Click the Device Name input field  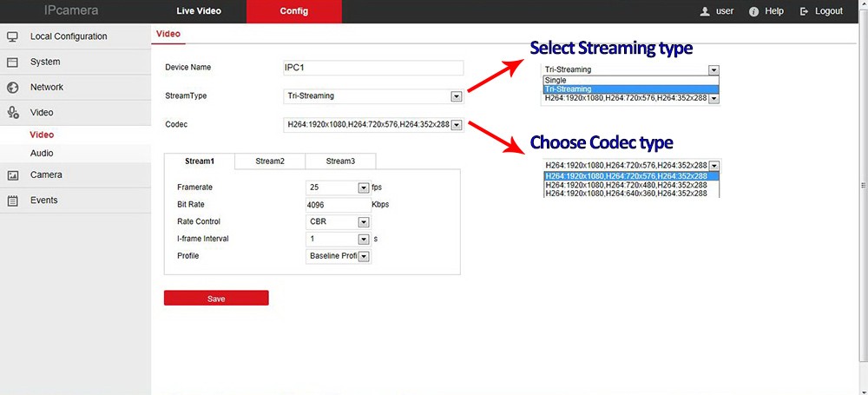tap(373, 68)
